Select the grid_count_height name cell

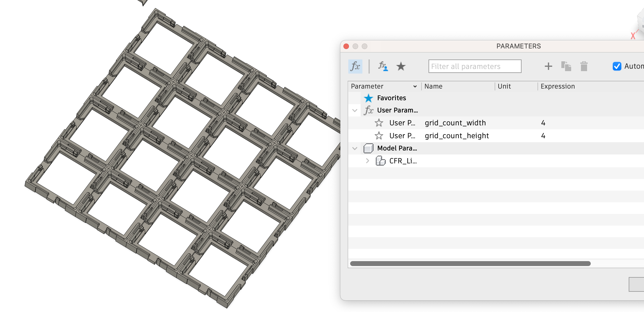point(457,136)
